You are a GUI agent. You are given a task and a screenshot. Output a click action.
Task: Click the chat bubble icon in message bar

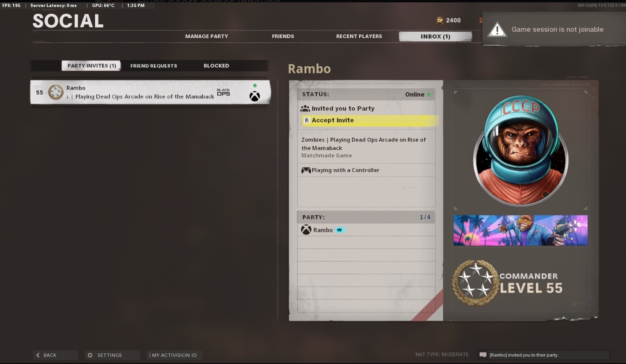point(483,355)
